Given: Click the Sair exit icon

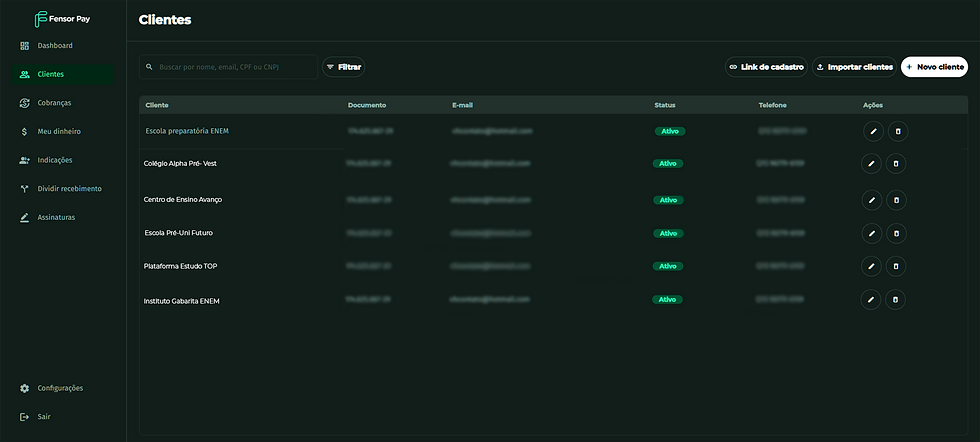Looking at the screenshot, I should point(24,416).
